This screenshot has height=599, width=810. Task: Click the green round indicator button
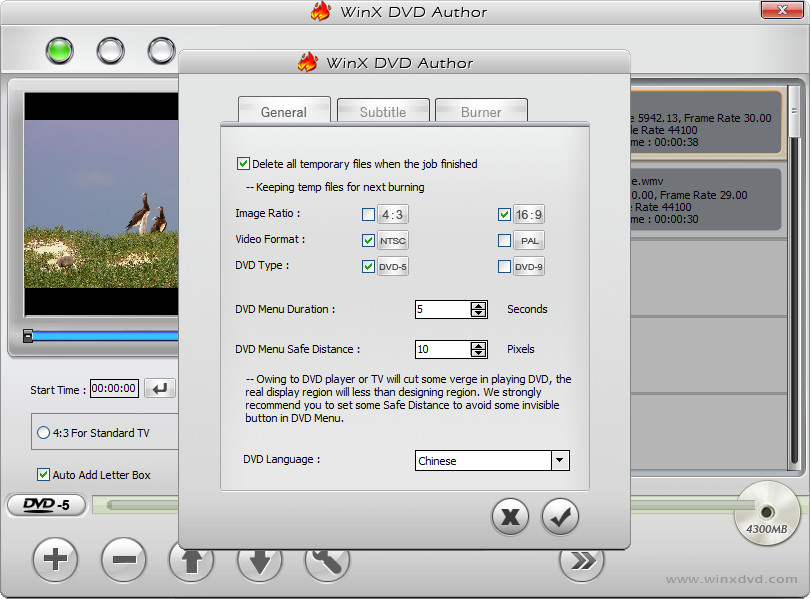59,51
